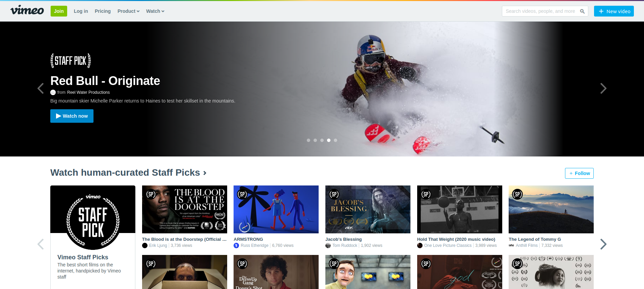This screenshot has height=289, width=644.
Task: Open One Love Picture Classics profile
Action: click(448, 245)
